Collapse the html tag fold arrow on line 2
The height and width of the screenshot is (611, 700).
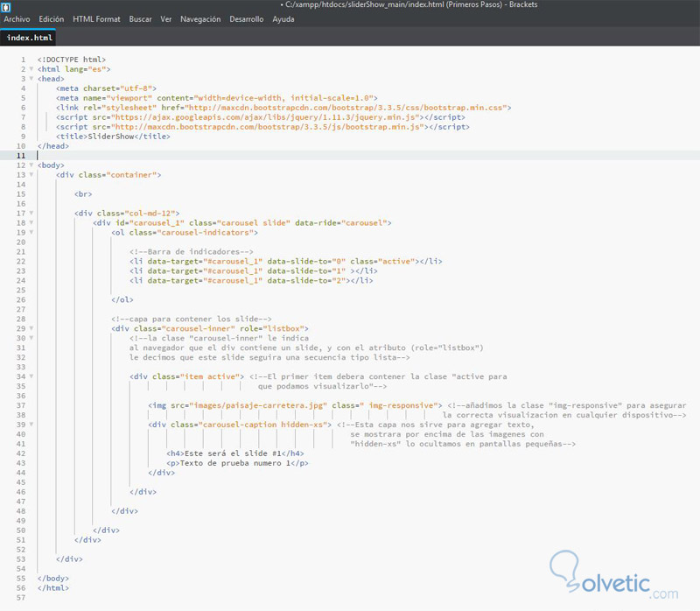[30, 69]
